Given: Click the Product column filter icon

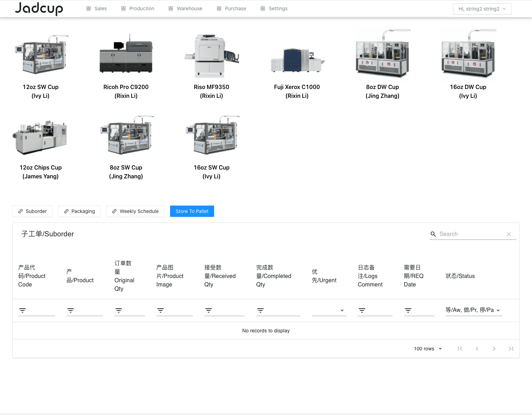Looking at the screenshot, I should (x=71, y=310).
